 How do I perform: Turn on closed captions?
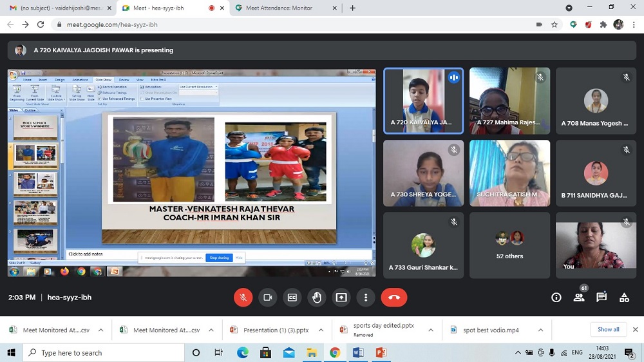[x=292, y=298]
